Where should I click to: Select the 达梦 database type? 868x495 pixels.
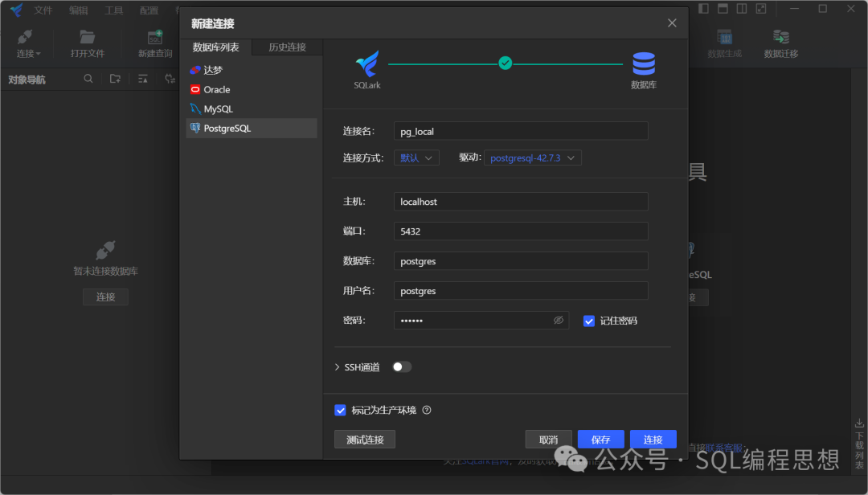pos(212,70)
